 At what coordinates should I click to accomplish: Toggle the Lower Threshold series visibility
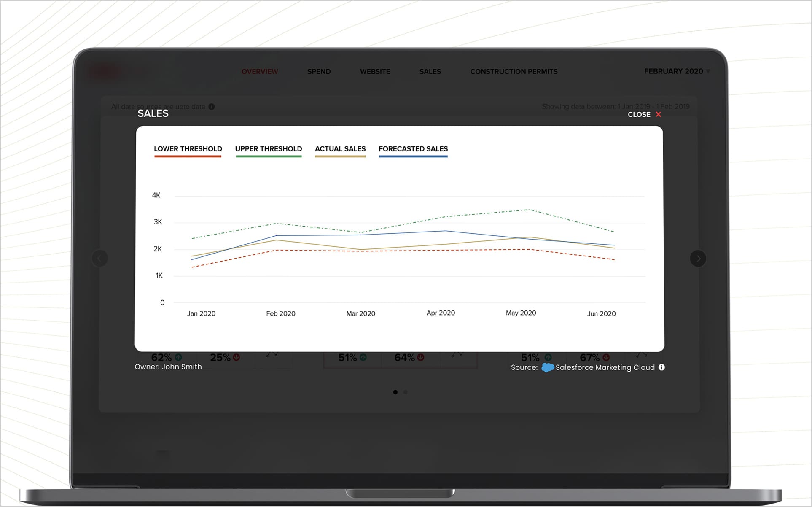tap(188, 152)
